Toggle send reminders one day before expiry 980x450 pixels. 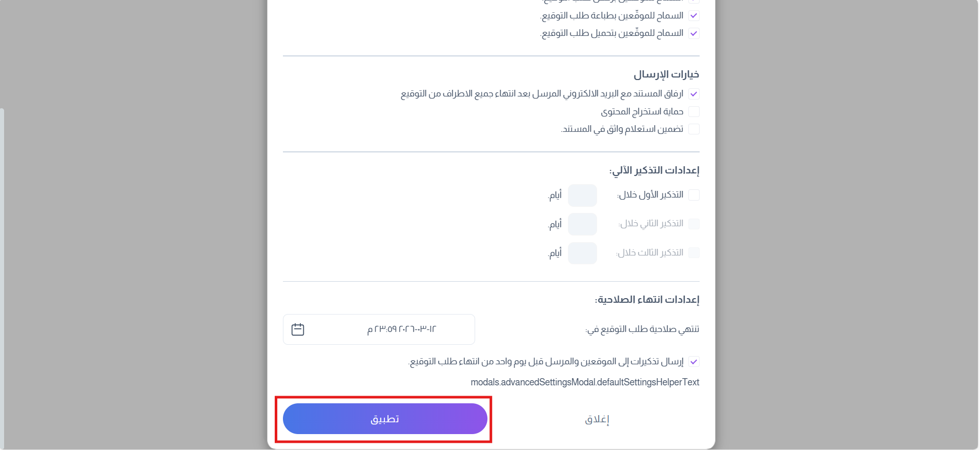(694, 362)
